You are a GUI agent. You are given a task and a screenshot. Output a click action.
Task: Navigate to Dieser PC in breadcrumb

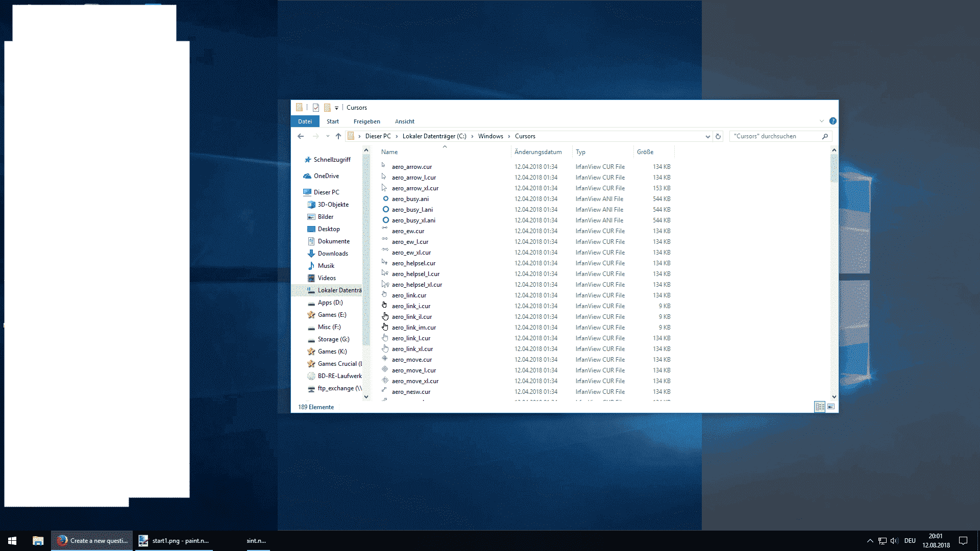[378, 136]
